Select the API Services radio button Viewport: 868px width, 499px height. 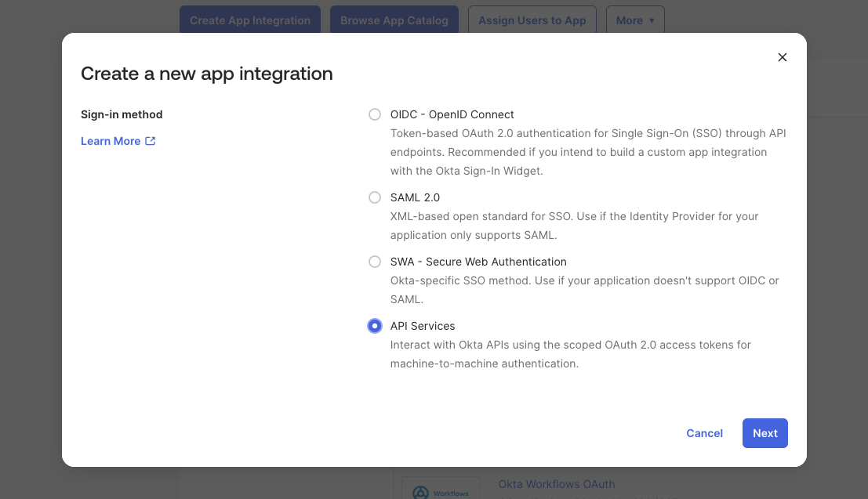(x=375, y=325)
